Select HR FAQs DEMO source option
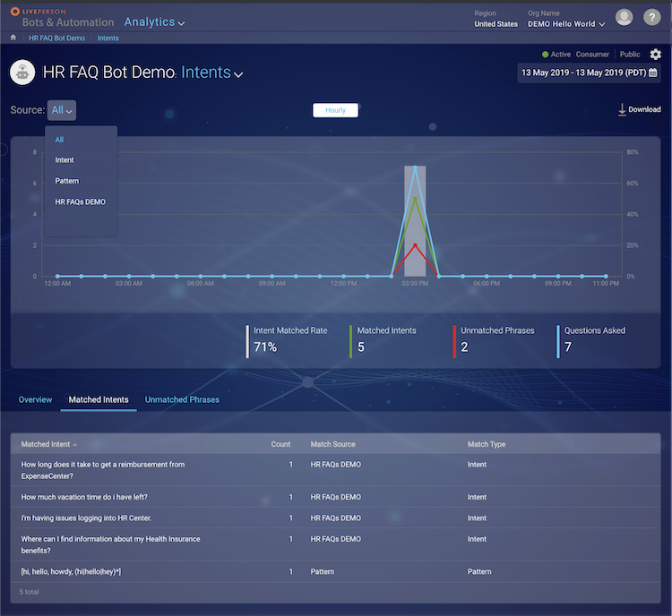The height and width of the screenshot is (616, 672). tap(80, 201)
